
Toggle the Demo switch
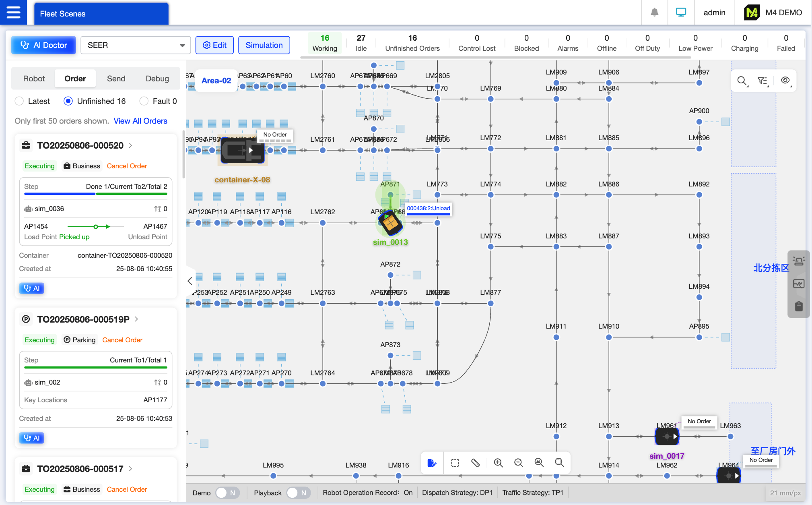click(x=227, y=493)
